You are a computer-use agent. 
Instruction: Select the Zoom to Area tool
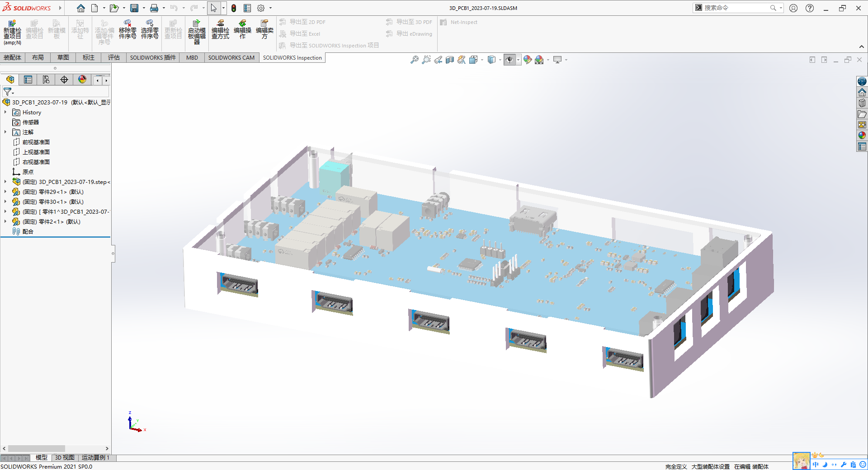tap(426, 60)
